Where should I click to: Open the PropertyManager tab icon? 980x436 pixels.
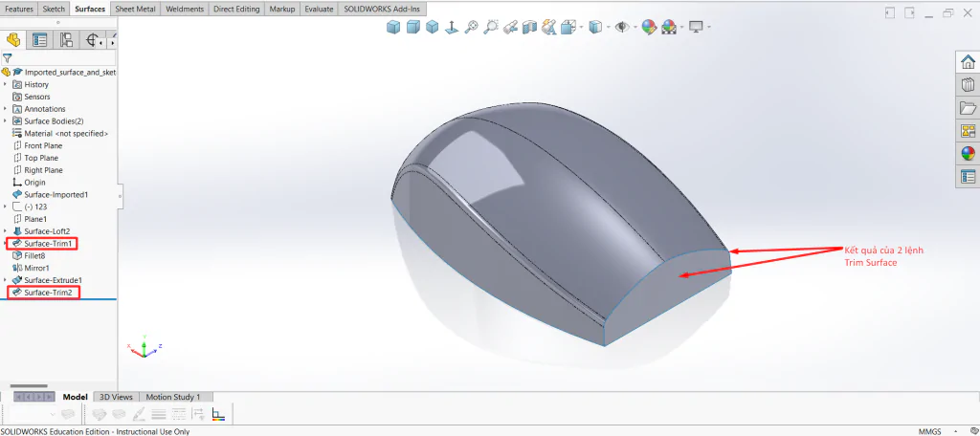pos(40,40)
